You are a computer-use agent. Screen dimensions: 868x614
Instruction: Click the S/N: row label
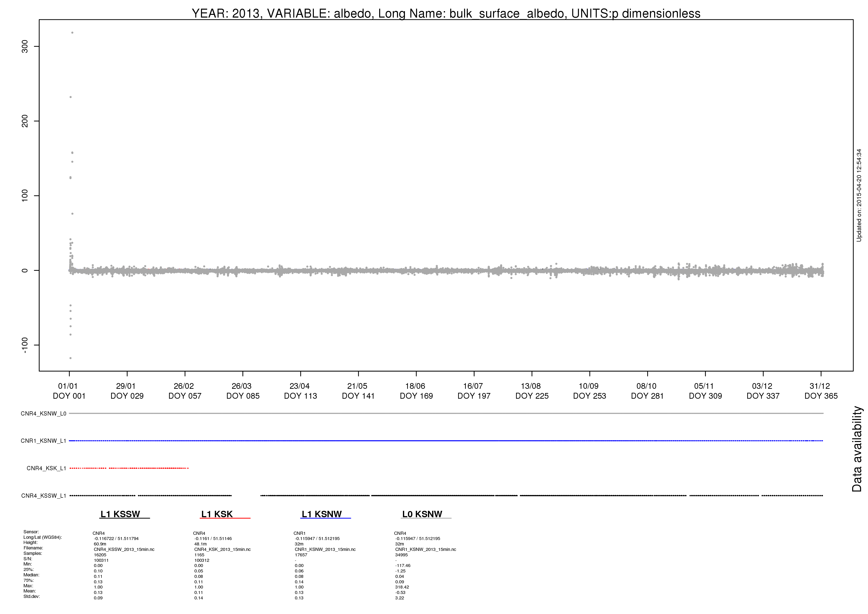28,559
